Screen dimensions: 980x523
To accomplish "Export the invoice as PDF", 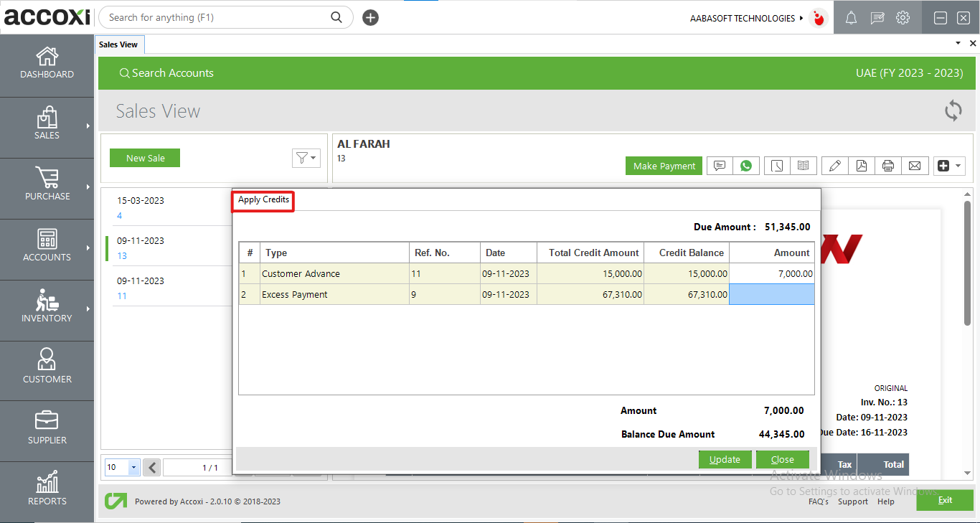I will (862, 166).
